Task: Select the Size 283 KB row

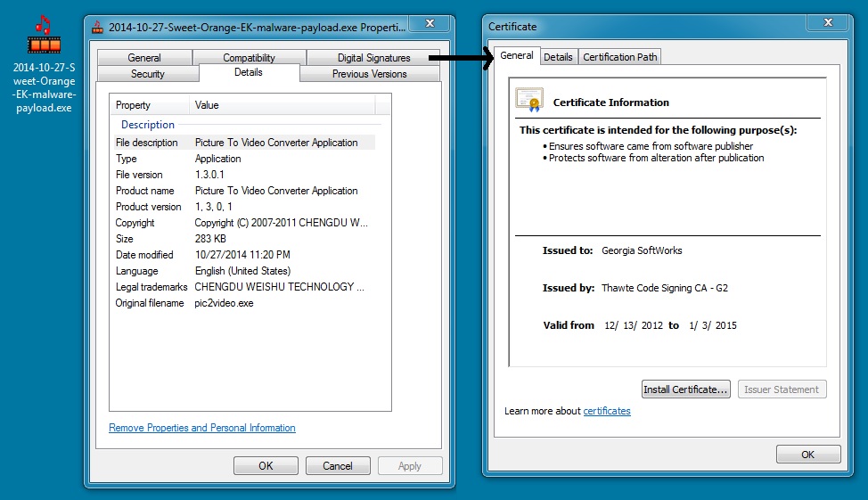Action: click(x=244, y=239)
